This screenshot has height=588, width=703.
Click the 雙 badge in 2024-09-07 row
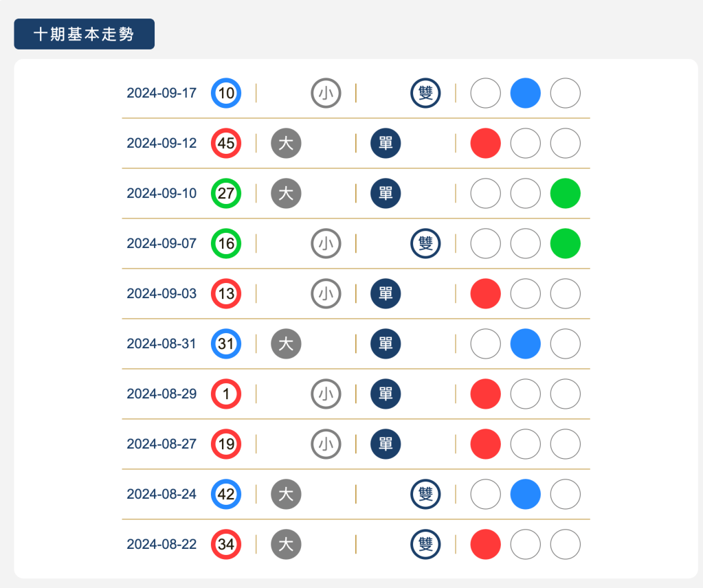[x=425, y=244]
